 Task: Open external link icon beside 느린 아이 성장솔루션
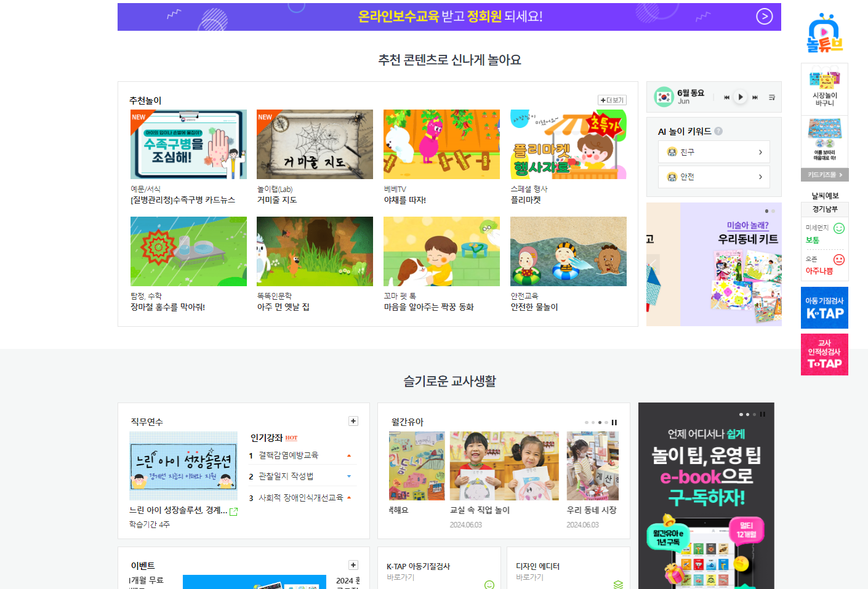point(233,511)
